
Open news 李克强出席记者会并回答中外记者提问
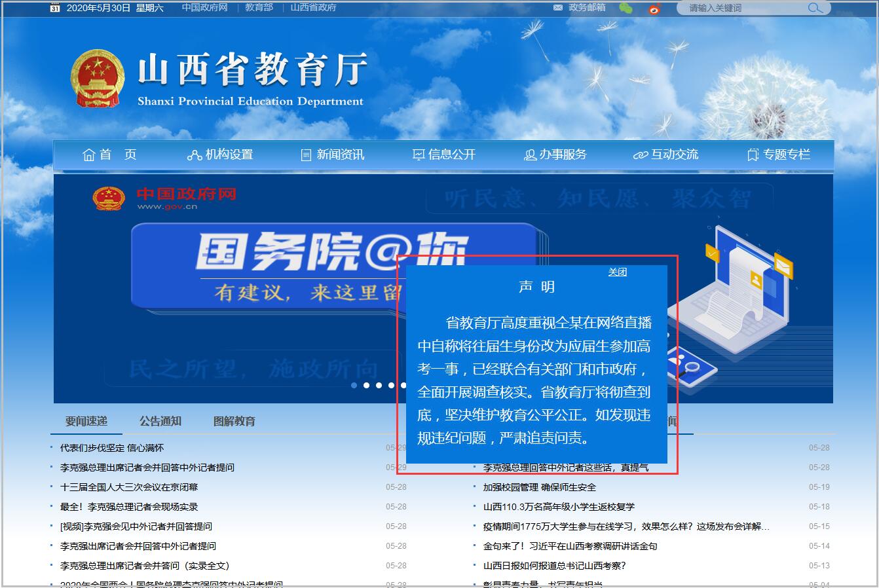[138, 546]
